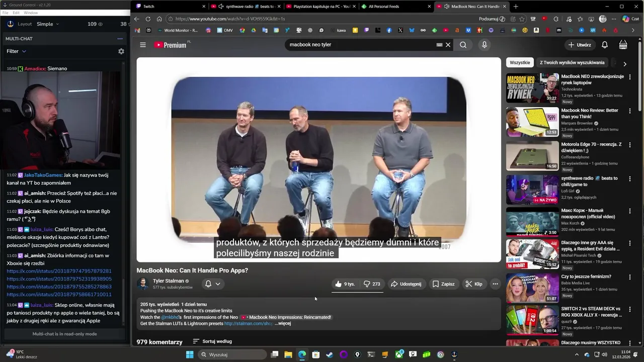This screenshot has height=362, width=644.
Task: Open Steam from the taskbar
Action: [x=330, y=354]
